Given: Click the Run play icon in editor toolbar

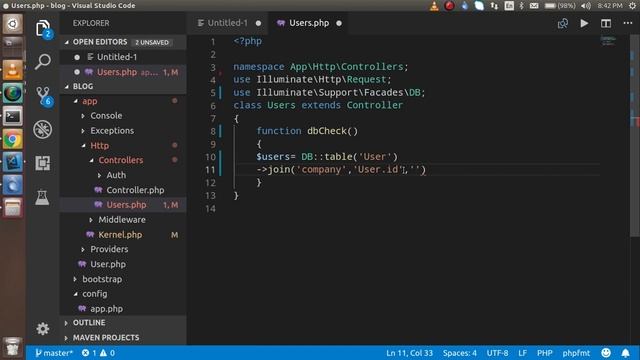Looking at the screenshot, I should click(584, 23).
